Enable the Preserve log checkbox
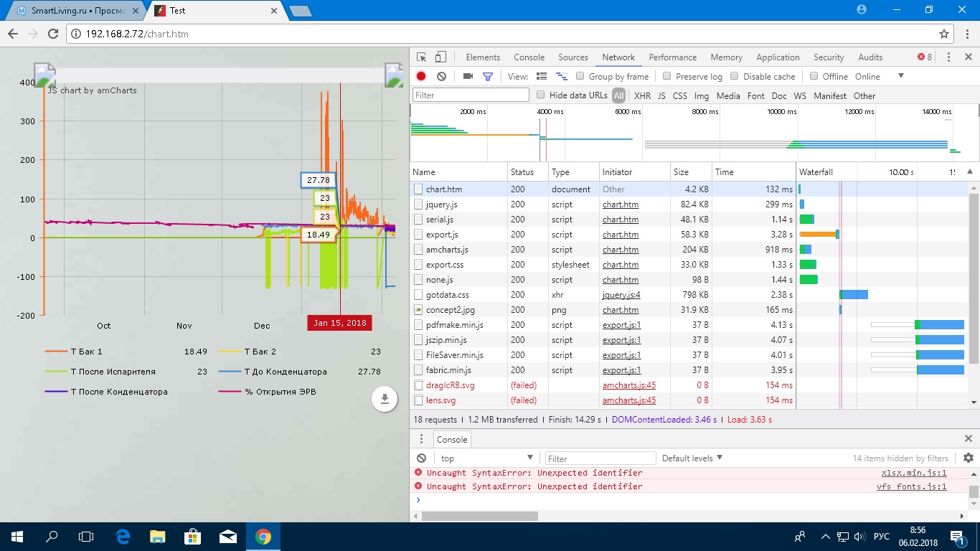This screenshot has width=980, height=551. [x=667, y=76]
